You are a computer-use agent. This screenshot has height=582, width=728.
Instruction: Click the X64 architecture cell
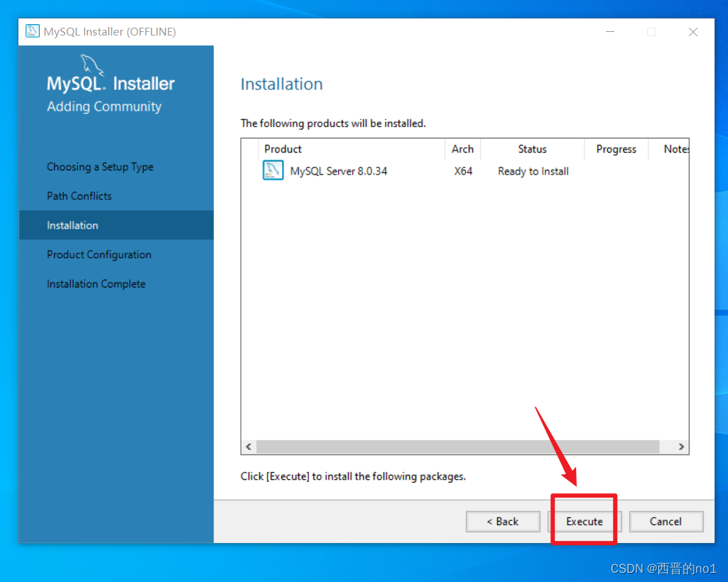463,171
